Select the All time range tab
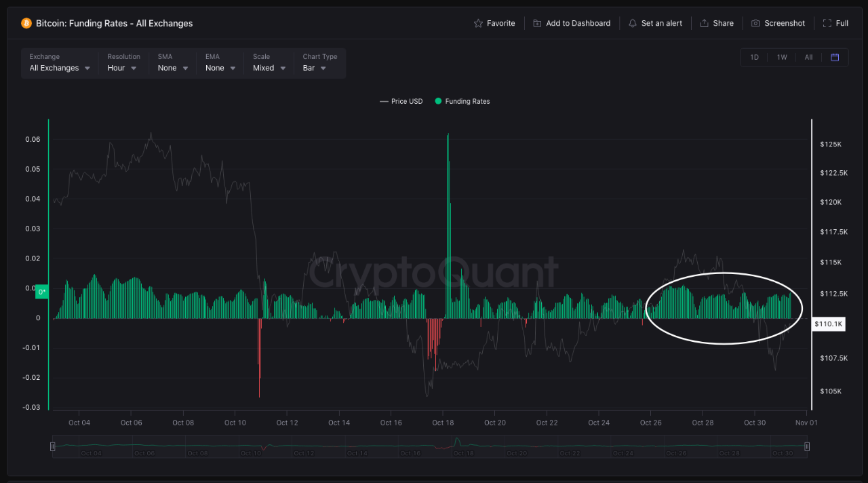This screenshot has width=868, height=483. 808,57
